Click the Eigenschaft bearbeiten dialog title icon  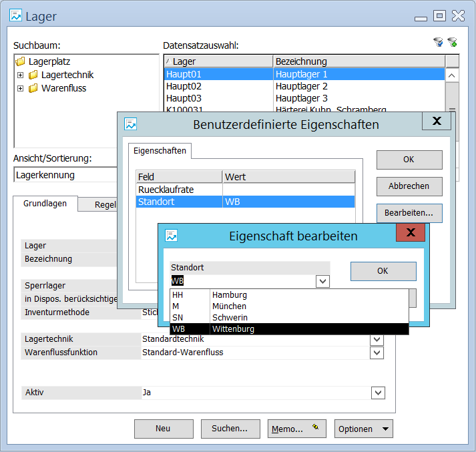click(x=172, y=236)
